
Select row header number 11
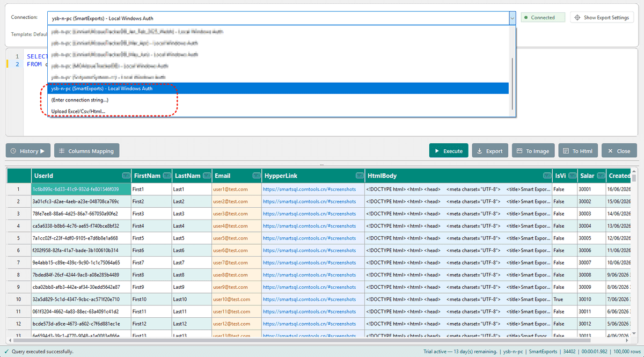(x=18, y=311)
